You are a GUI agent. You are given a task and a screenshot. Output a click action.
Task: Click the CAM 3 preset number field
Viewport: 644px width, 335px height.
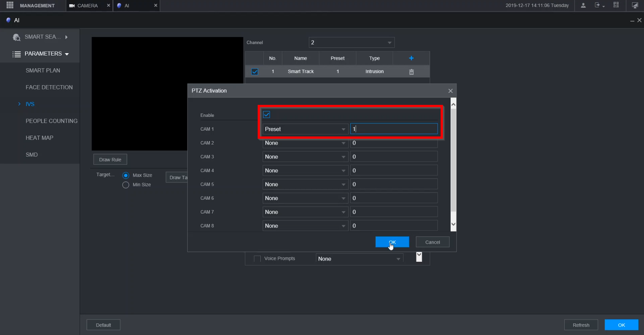click(x=393, y=157)
